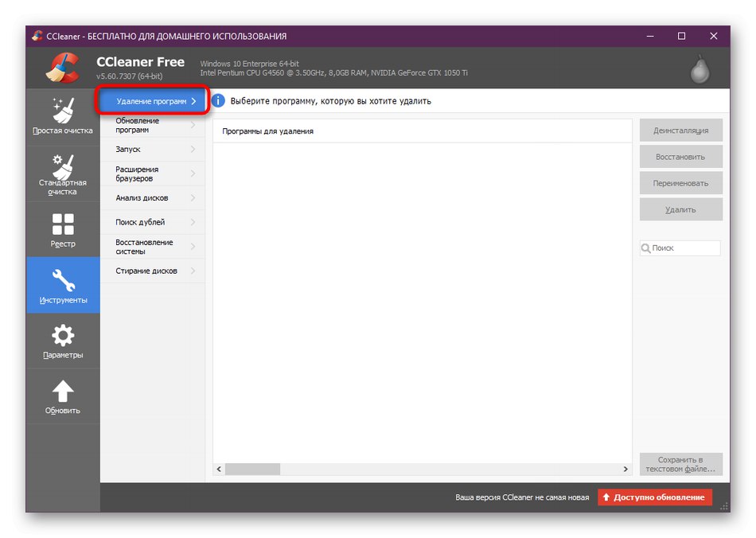756x538 pixels.
Task: Open Обновление программ menu item
Action: click(x=152, y=125)
